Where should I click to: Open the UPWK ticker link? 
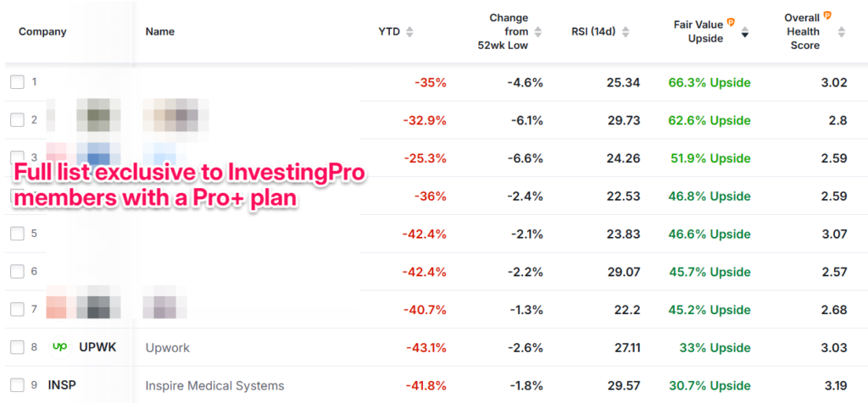click(x=97, y=347)
